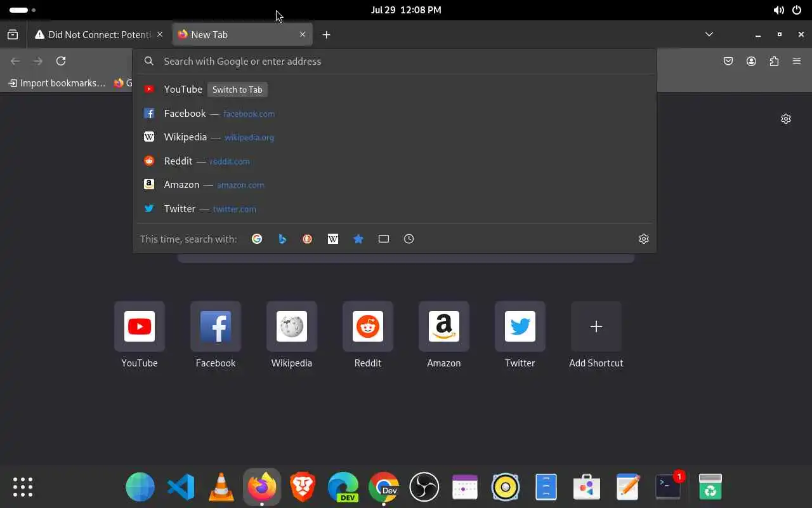Screen dimensions: 812x508
Task: Select the Wikipedia suggestion row
Action: tap(395, 137)
